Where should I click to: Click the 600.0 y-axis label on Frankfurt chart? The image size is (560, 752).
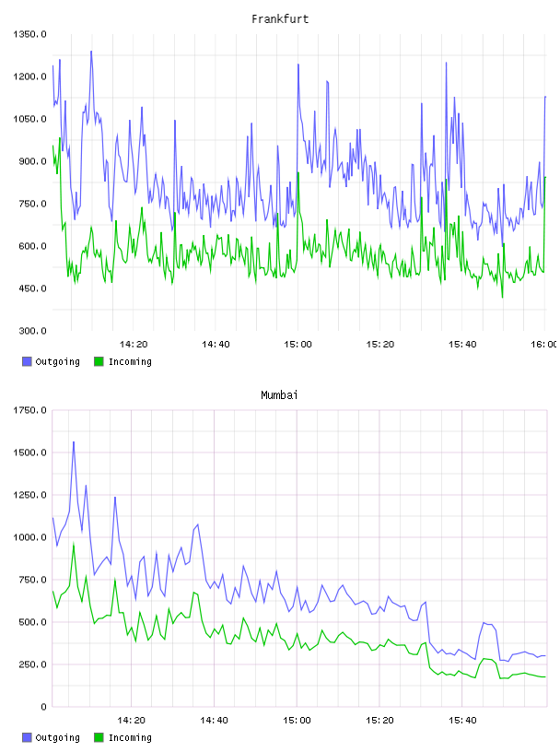32,246
